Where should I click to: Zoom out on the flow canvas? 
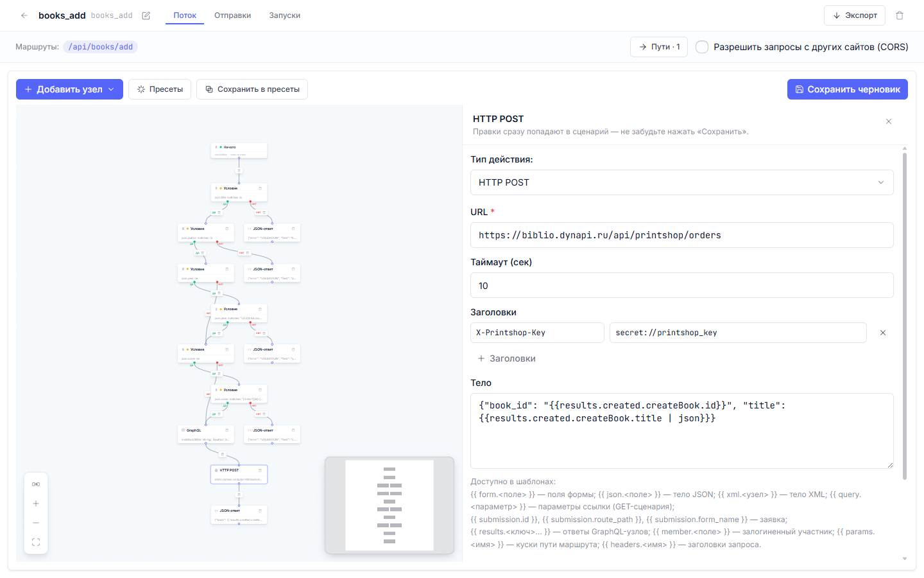36,523
